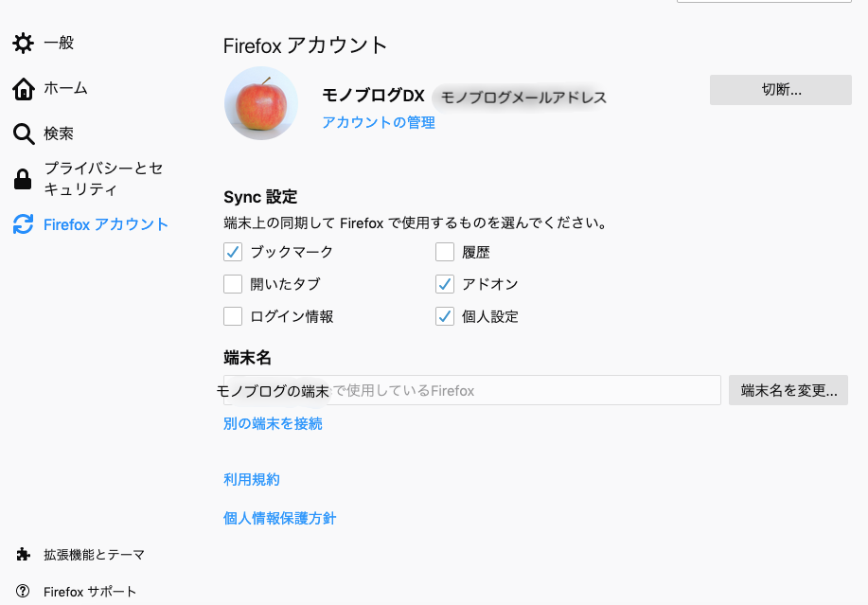Viewport: 868px width, 605px height.
Task: Click the puzzle piece extensions icon
Action: (x=23, y=555)
